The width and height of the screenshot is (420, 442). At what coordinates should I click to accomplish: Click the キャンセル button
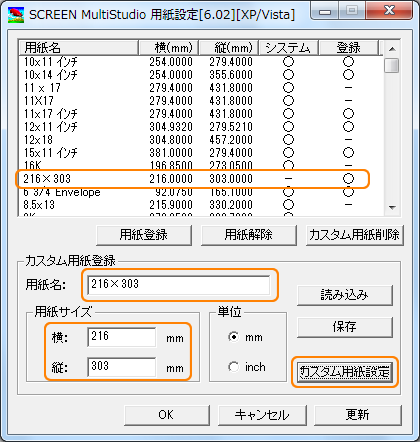[262, 415]
